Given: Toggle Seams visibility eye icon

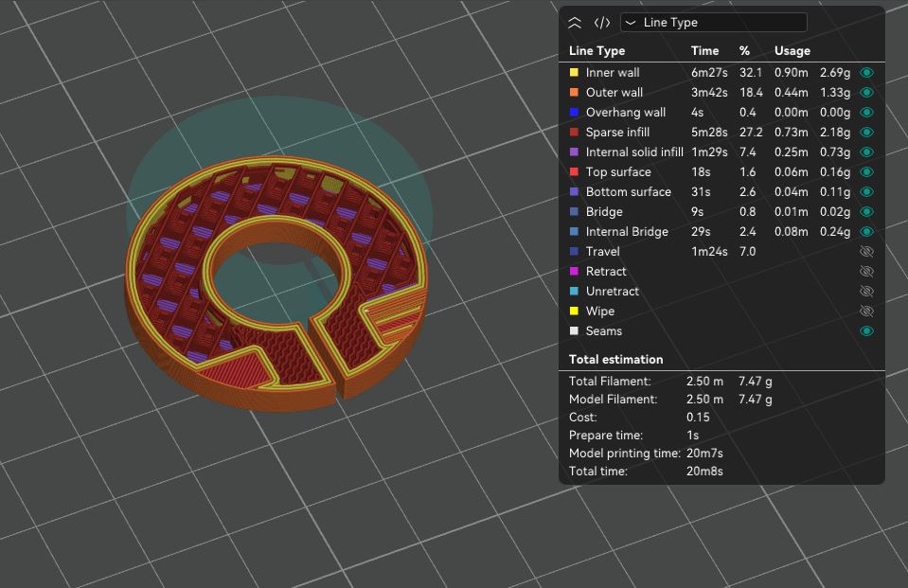Looking at the screenshot, I should pos(866,330).
